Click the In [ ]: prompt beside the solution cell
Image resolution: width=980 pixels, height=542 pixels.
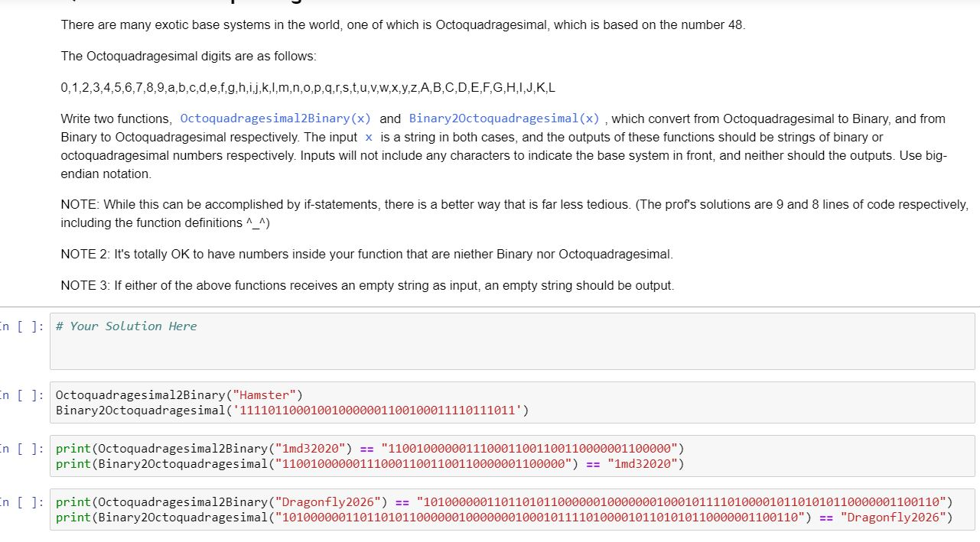(x=18, y=326)
